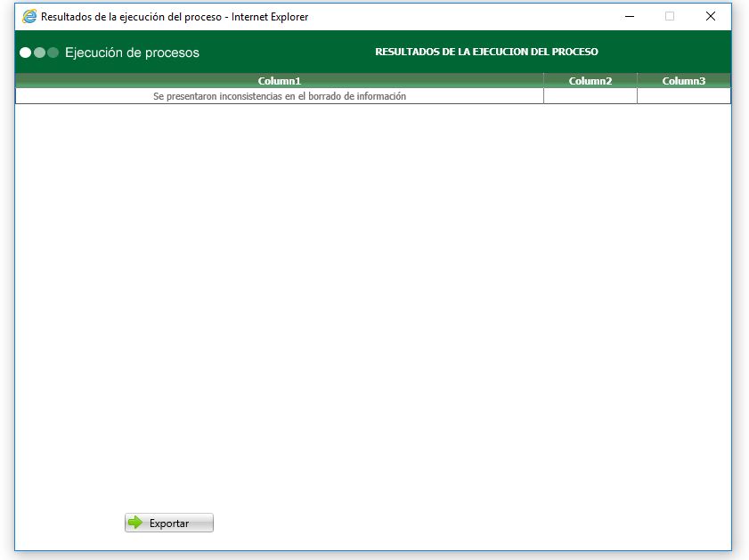Screen dimensions: 749x560
Task: Click the divider between Column1 and Column2
Action: pyautogui.click(x=543, y=95)
